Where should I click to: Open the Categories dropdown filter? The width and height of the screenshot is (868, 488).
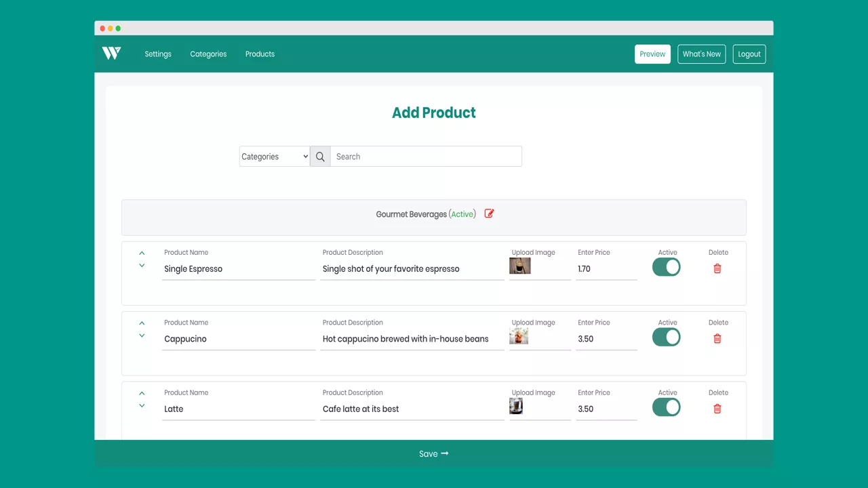pyautogui.click(x=275, y=157)
